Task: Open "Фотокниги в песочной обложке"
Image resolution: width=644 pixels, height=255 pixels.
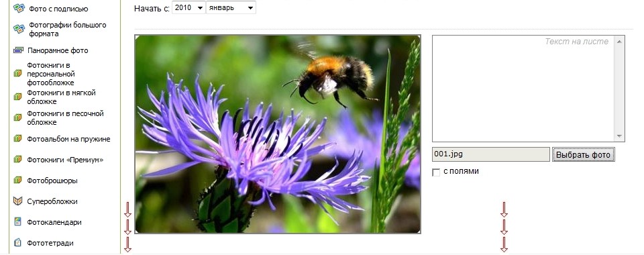Action: 65,117
